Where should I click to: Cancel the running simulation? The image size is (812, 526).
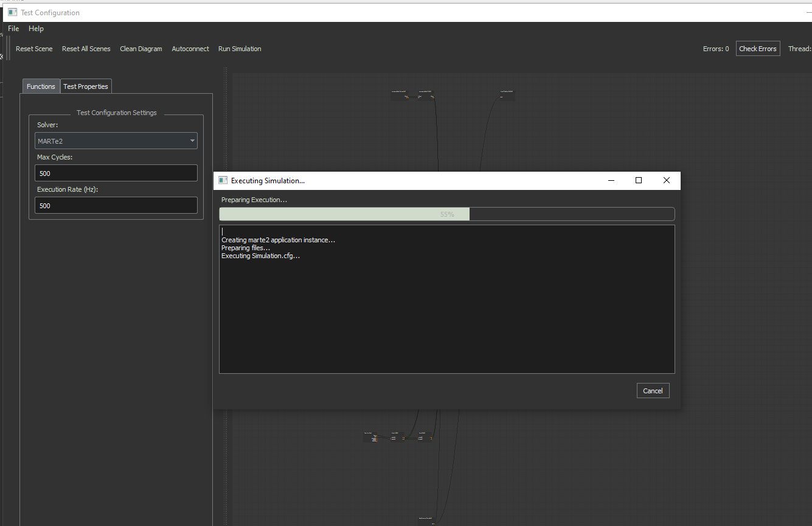coord(653,391)
